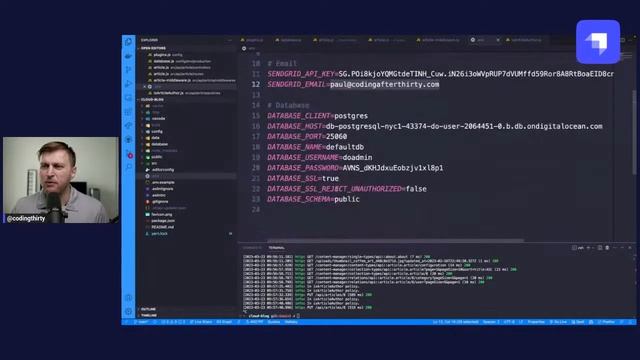The height and width of the screenshot is (360, 640).
Task: Close the .env entry in Open Editors
Action: pyautogui.click(x=144, y=87)
